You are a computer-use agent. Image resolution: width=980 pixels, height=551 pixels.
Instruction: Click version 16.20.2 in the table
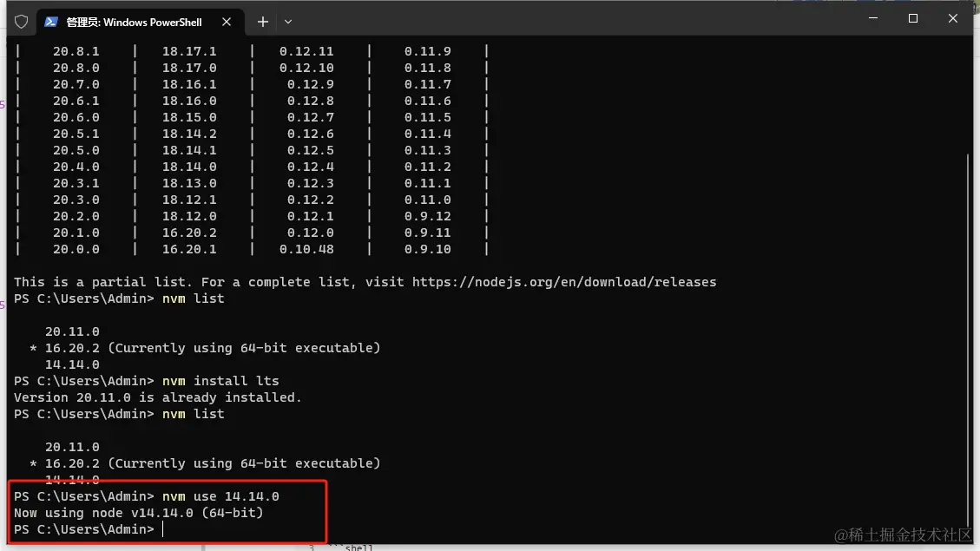tap(189, 233)
